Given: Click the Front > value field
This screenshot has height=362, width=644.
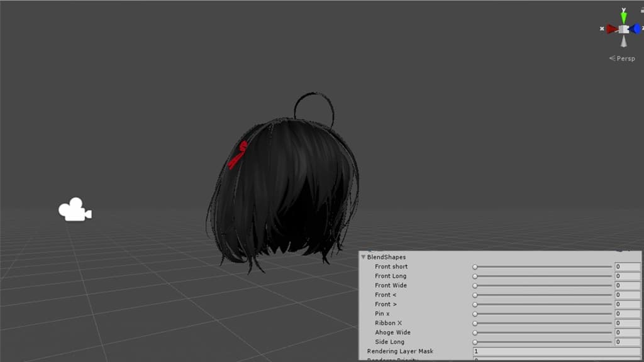Looking at the screenshot, I should point(627,305).
